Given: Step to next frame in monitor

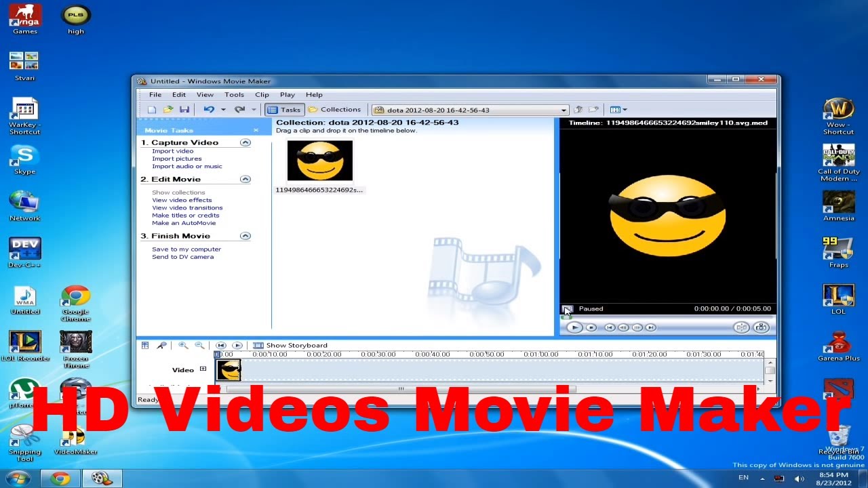Looking at the screenshot, I should coord(637,327).
